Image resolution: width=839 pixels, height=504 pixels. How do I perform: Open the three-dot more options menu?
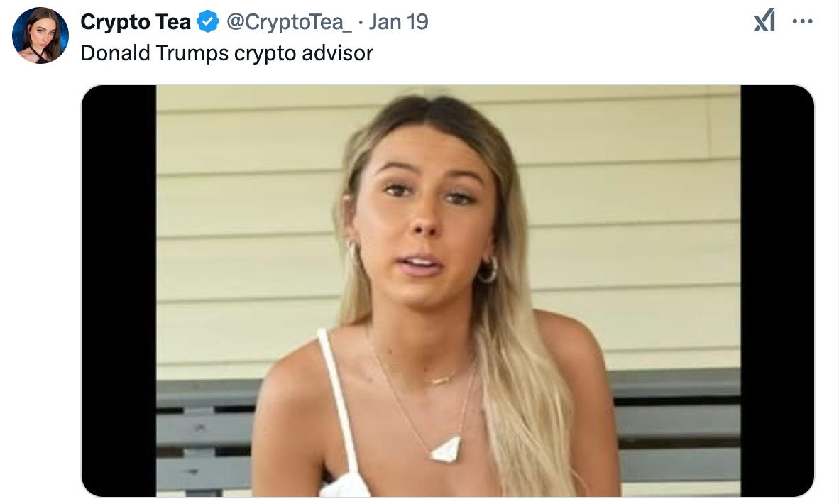click(x=803, y=21)
